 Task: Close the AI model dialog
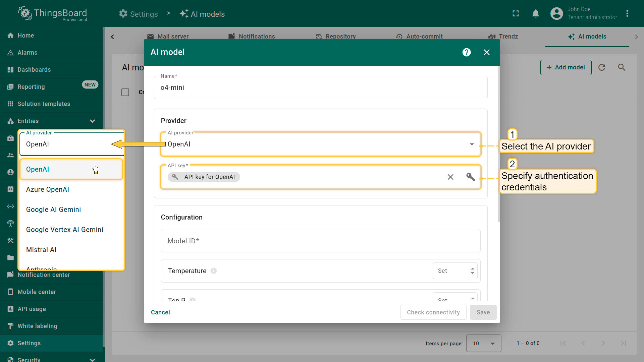[487, 52]
